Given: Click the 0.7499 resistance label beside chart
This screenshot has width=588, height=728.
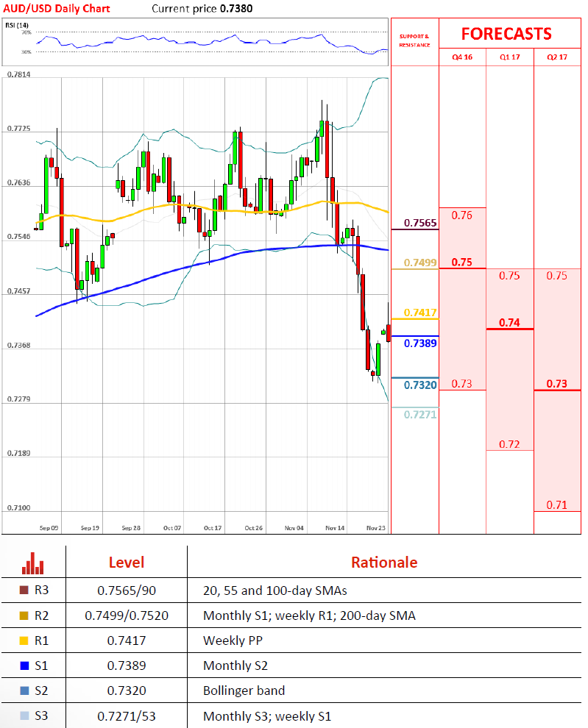Looking at the screenshot, I should pos(420,263).
